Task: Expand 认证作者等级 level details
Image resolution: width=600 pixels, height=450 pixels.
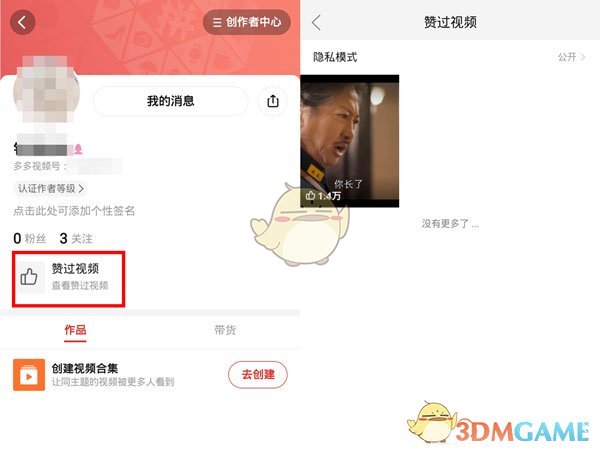Action: [x=51, y=189]
